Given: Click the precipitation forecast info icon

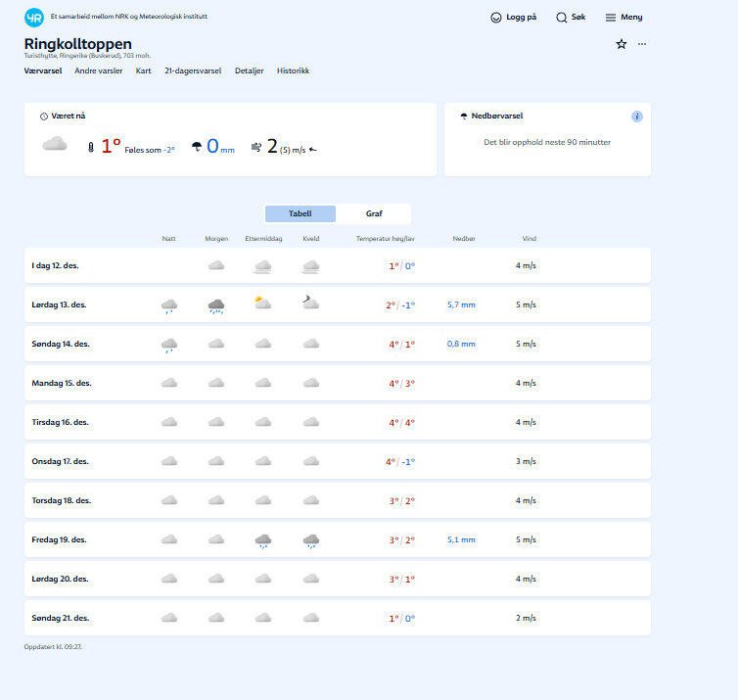Looking at the screenshot, I should coord(637,117).
